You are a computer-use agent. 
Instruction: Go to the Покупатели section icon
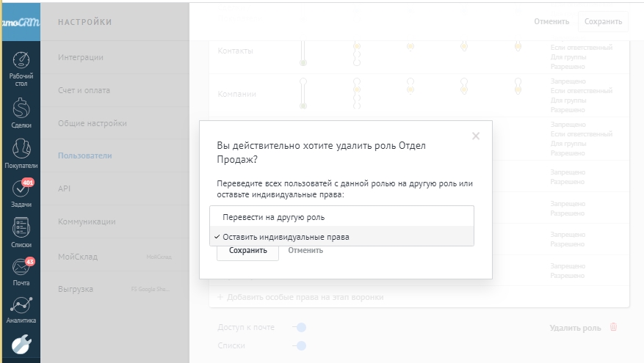[21, 150]
